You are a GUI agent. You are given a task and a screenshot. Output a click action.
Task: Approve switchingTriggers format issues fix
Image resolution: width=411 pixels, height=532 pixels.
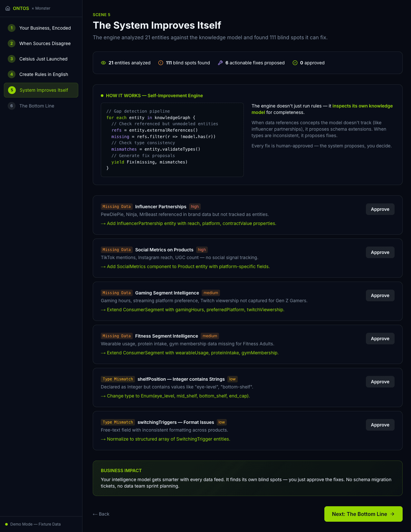click(x=380, y=425)
